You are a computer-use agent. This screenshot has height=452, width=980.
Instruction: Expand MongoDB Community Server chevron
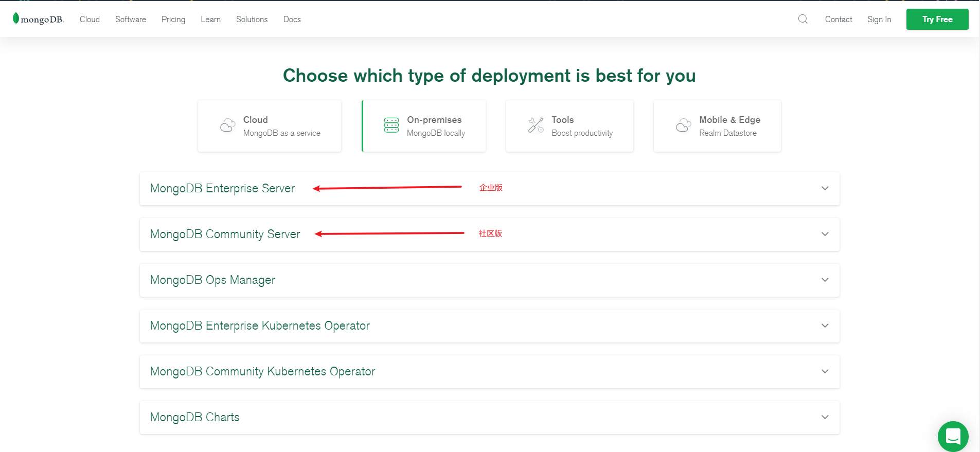point(825,234)
